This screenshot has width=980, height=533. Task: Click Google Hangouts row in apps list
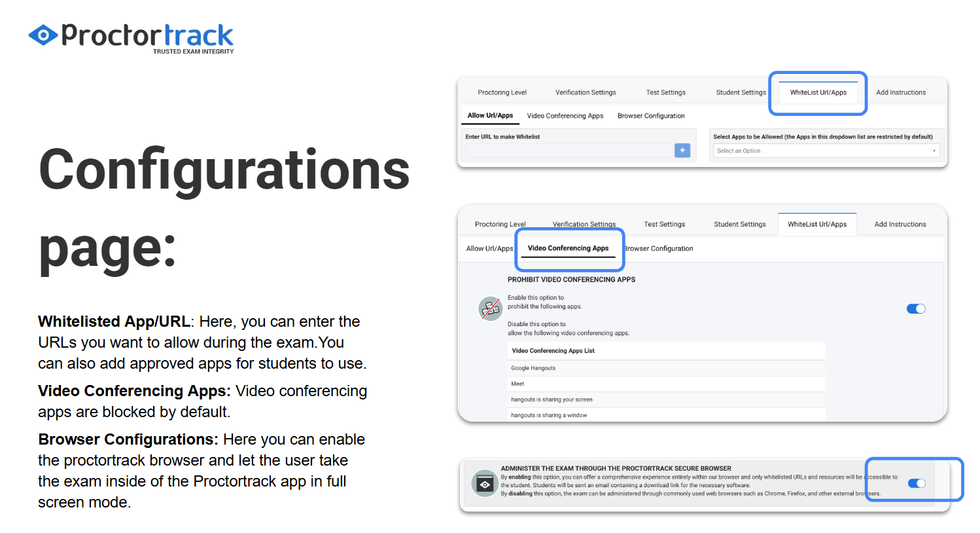666,368
